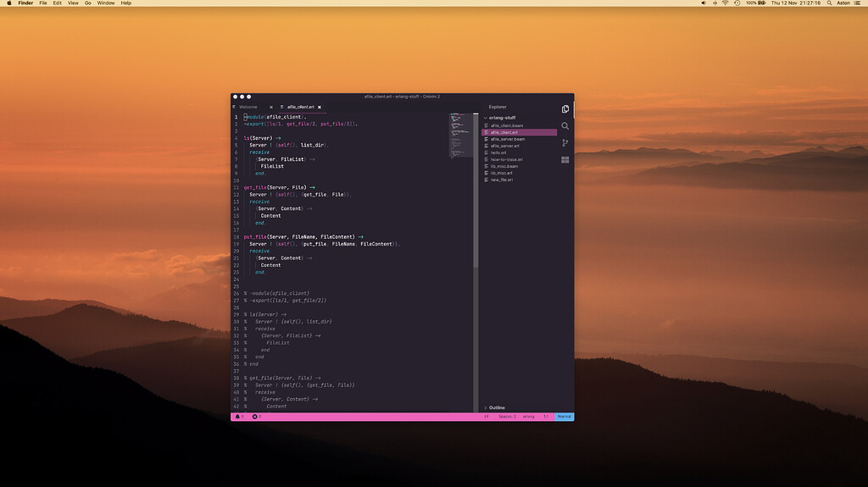
Task: Click line 18 put_file function definition
Action: click(303, 237)
